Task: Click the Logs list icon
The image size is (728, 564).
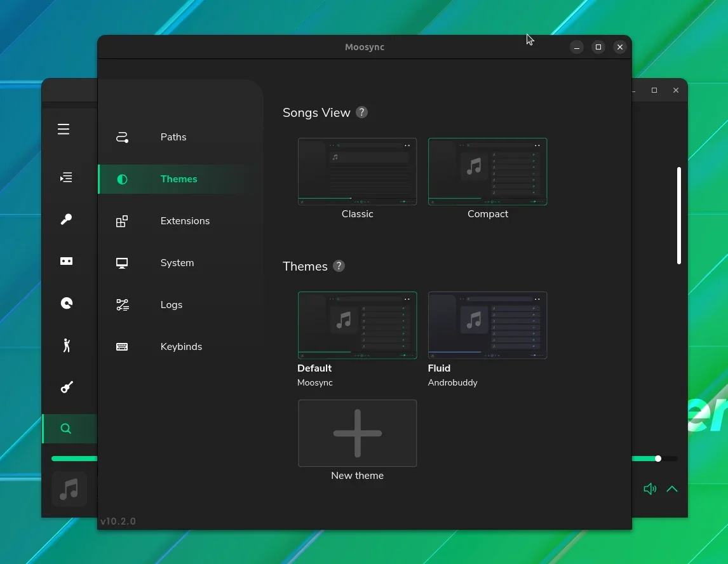Action: point(123,305)
